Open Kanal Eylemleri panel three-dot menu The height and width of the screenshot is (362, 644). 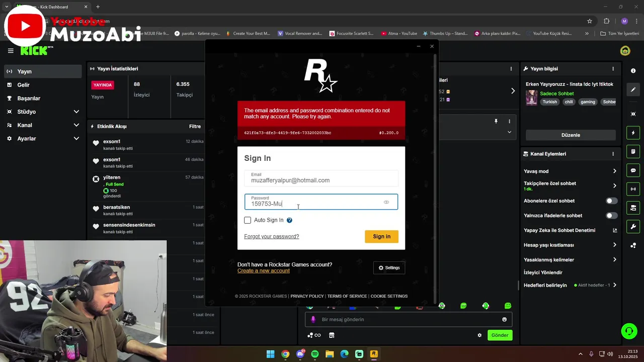point(613,154)
